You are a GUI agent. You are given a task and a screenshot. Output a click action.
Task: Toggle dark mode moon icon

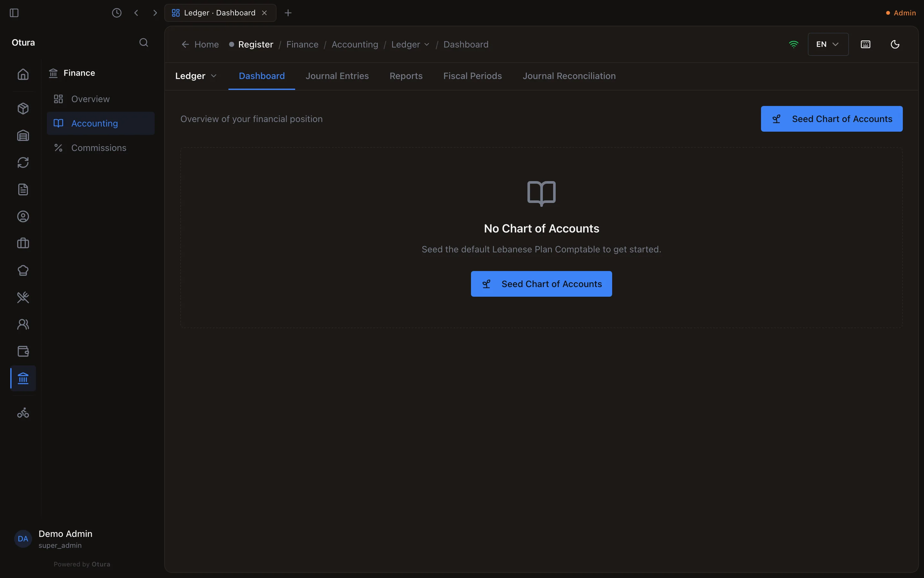point(895,44)
